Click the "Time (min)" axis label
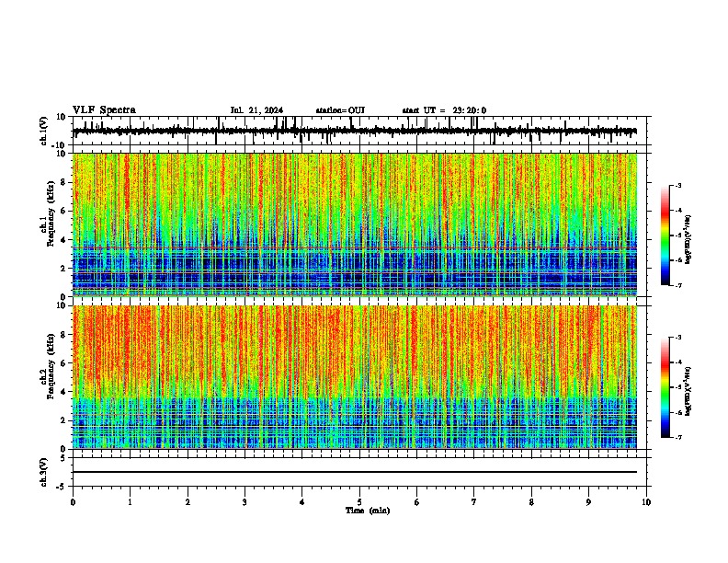The height and width of the screenshot is (563, 728). coord(368,511)
